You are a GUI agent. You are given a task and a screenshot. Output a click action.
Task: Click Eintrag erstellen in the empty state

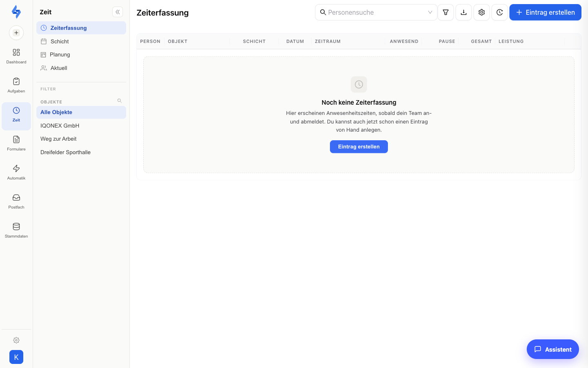pos(359,147)
